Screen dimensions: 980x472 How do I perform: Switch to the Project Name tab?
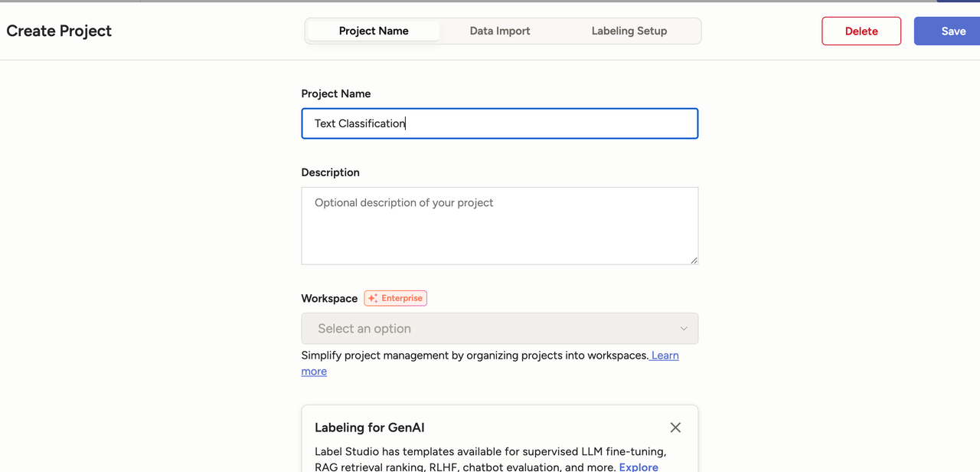[374, 31]
